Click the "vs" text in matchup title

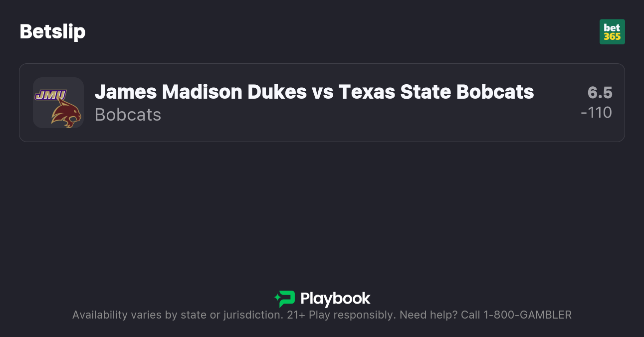click(323, 92)
